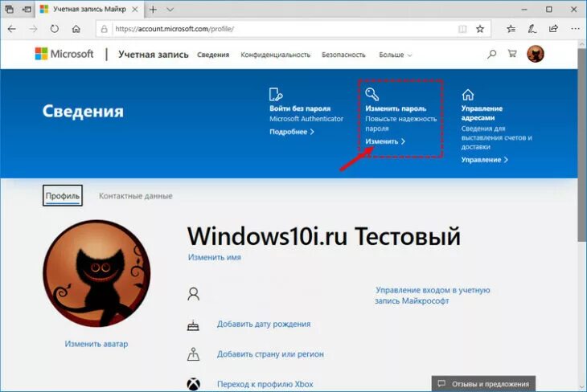This screenshot has width=587, height=392.
Task: Click the share page icon
Action: (553, 29)
